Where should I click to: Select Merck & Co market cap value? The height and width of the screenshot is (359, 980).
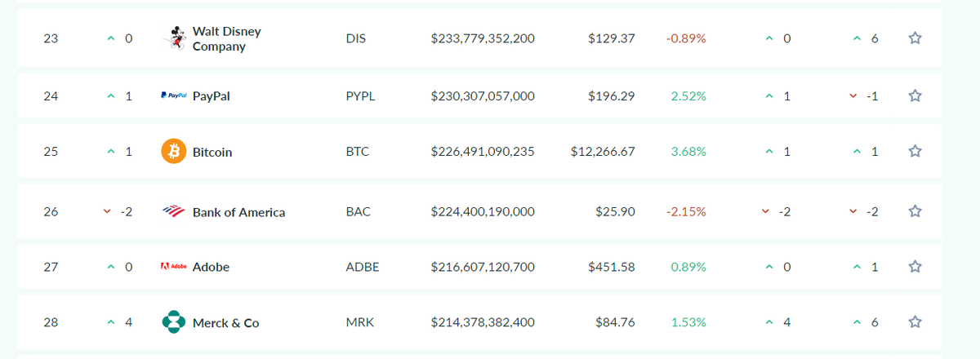pos(483,322)
